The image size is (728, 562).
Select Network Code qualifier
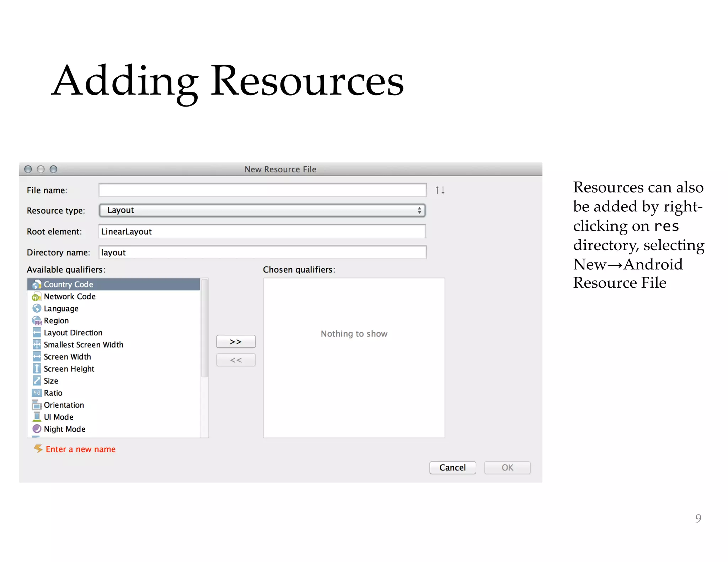[114, 297]
